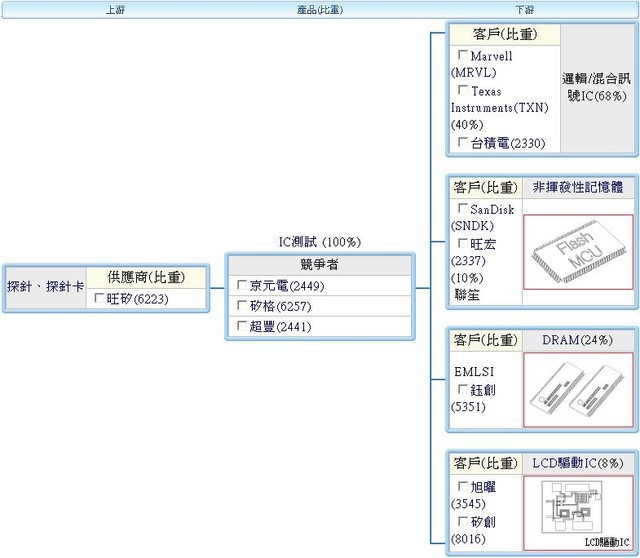Click the 邏輯/混合訊號IC(68%) label
This screenshot has height=558, width=640.
[596, 87]
